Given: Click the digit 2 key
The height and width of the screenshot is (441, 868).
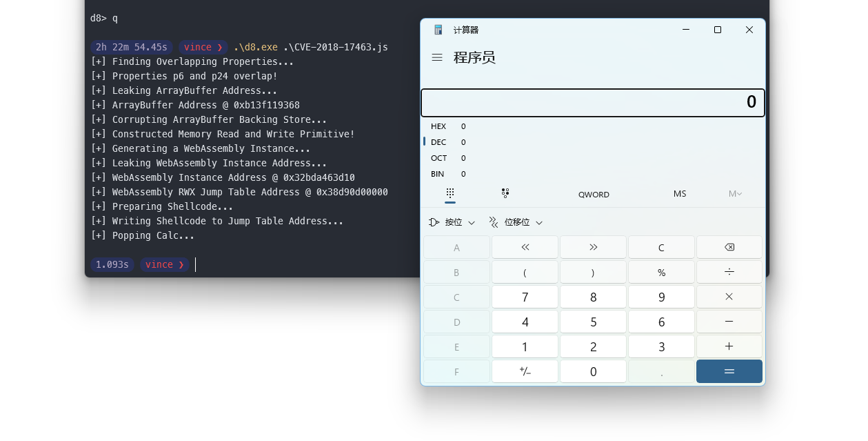Looking at the screenshot, I should click(x=593, y=346).
